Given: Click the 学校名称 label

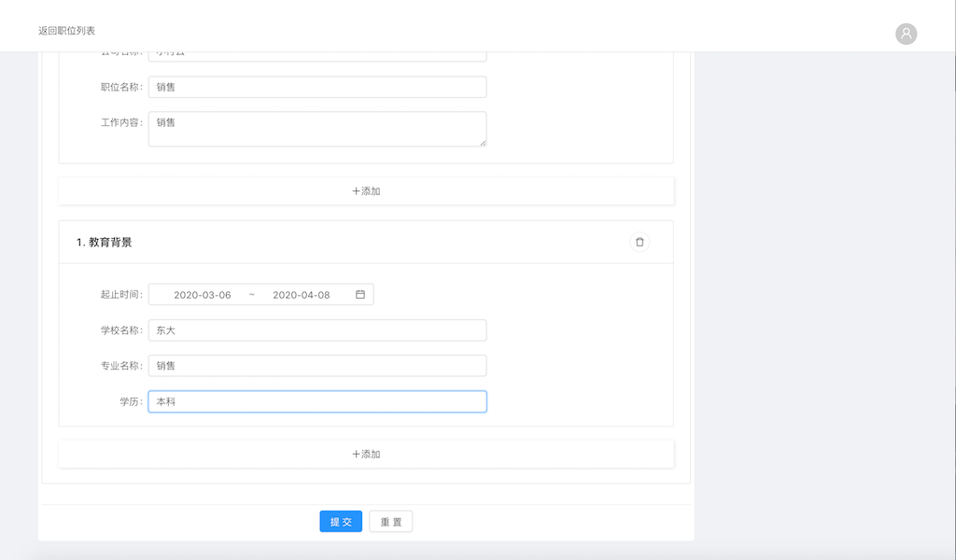Looking at the screenshot, I should point(120,330).
